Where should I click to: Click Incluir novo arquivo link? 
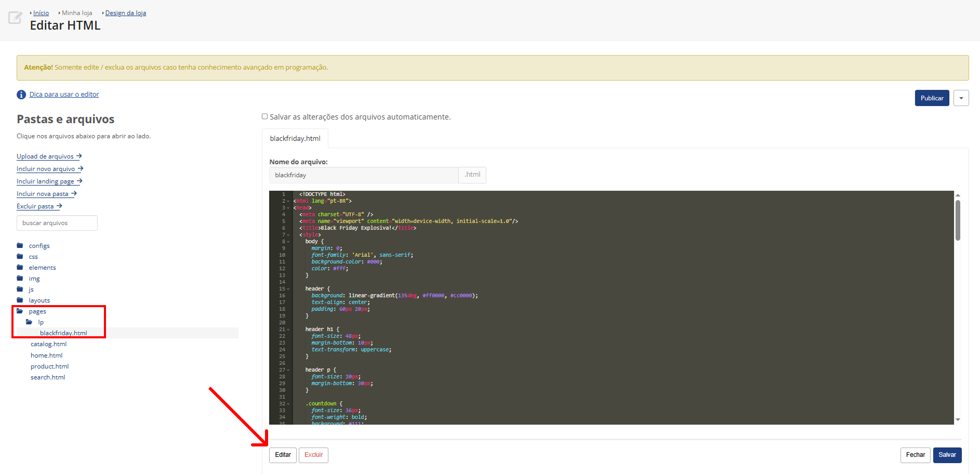pyautogui.click(x=50, y=169)
